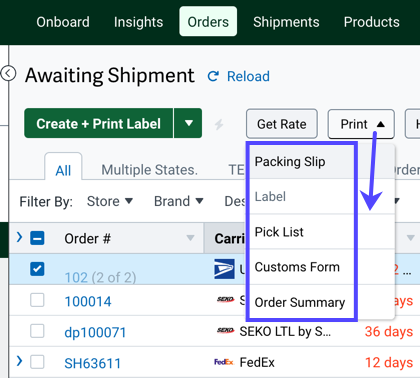Viewport: 420px width, 378px height.
Task: Click the Create + Print Label button
Action: (x=98, y=123)
